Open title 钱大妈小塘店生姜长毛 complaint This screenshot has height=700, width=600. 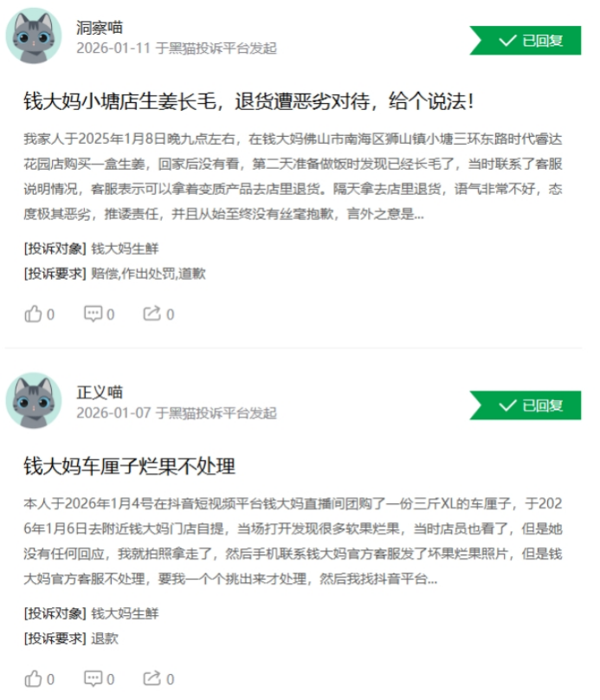(x=248, y=101)
